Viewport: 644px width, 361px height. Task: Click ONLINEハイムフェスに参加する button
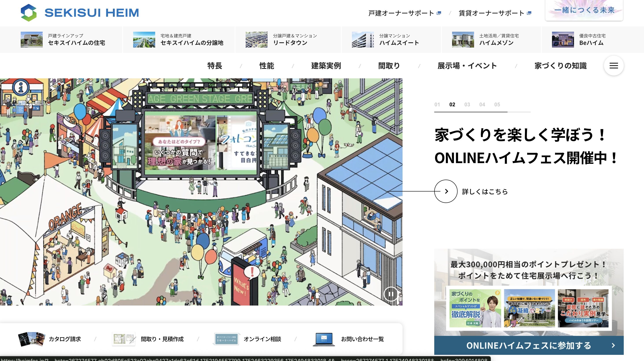point(529,346)
